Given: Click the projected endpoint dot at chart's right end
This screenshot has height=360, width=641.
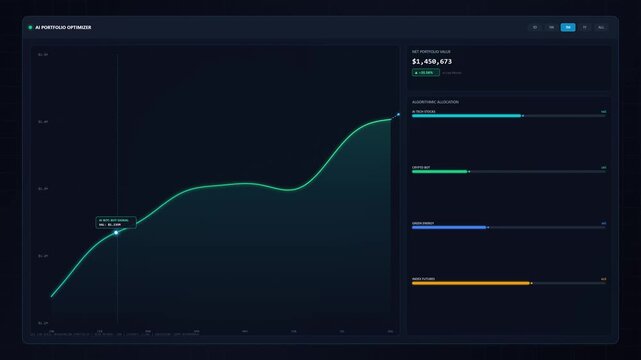Looking at the screenshot, I should tap(398, 114).
